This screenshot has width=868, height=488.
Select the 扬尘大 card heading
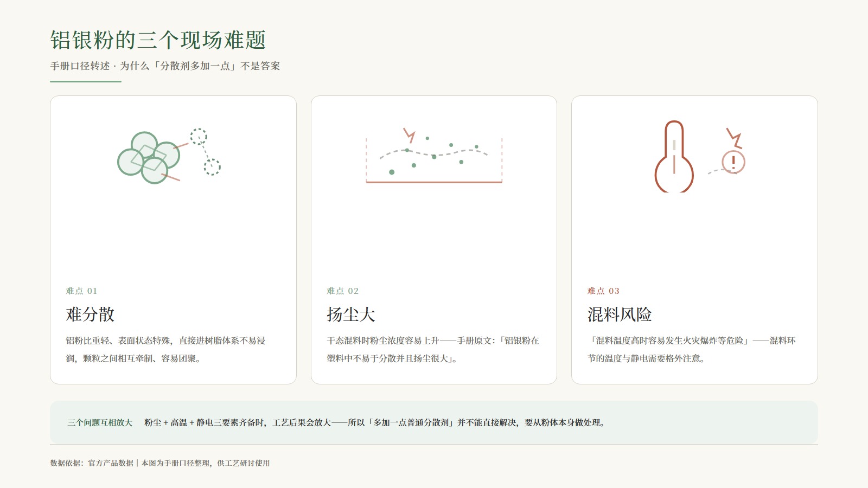351,314
